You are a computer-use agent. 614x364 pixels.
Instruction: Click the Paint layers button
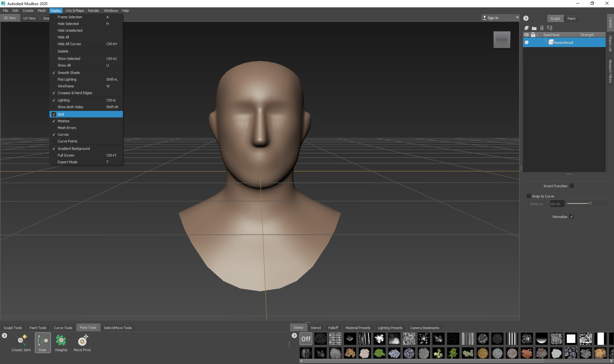click(571, 19)
